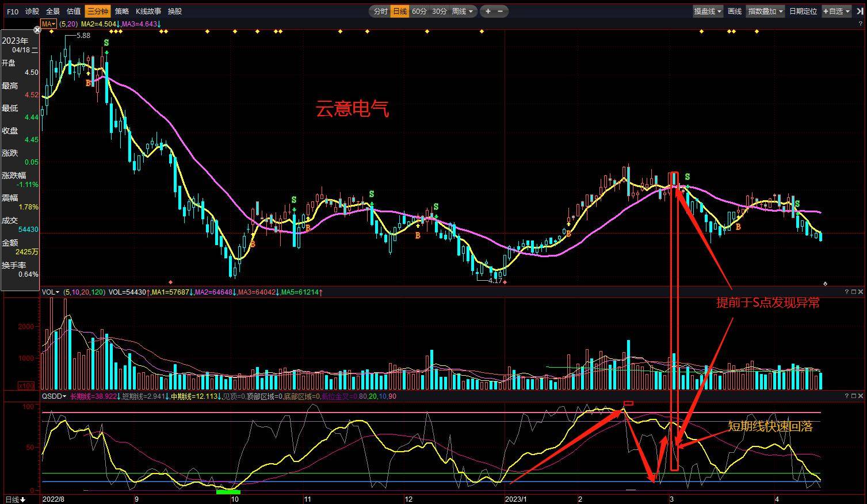Open 日线 period selector at bottom left
Screen dimensions: 867x504
(x=14, y=499)
